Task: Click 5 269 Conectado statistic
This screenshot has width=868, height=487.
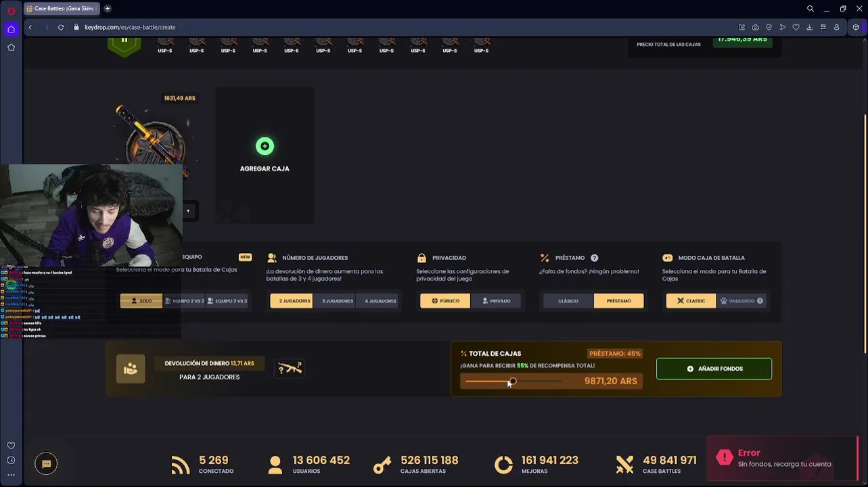Action: [x=203, y=464]
